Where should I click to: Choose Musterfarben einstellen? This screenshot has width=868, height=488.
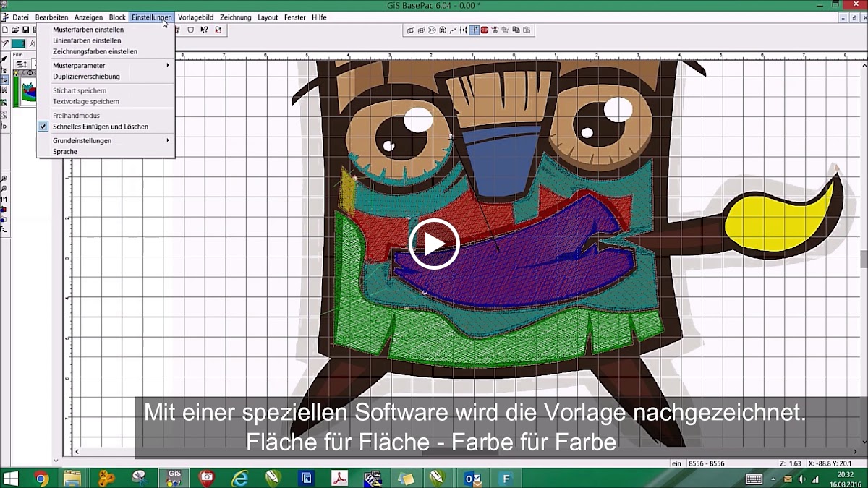pos(106,30)
